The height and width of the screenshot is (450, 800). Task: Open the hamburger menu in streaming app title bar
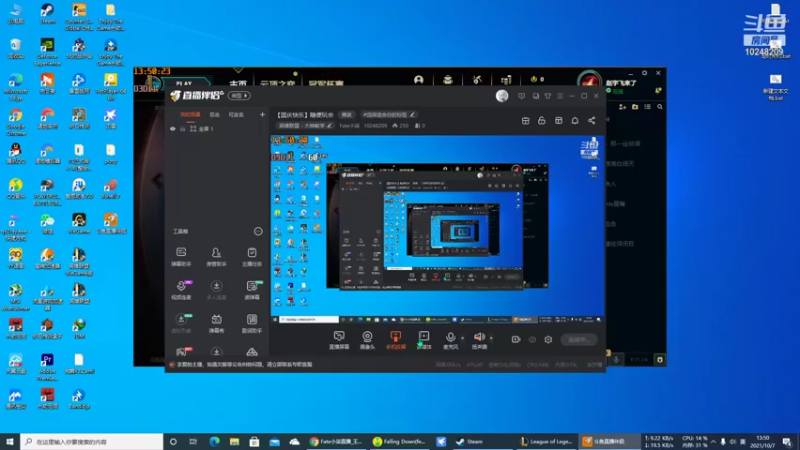click(x=560, y=96)
